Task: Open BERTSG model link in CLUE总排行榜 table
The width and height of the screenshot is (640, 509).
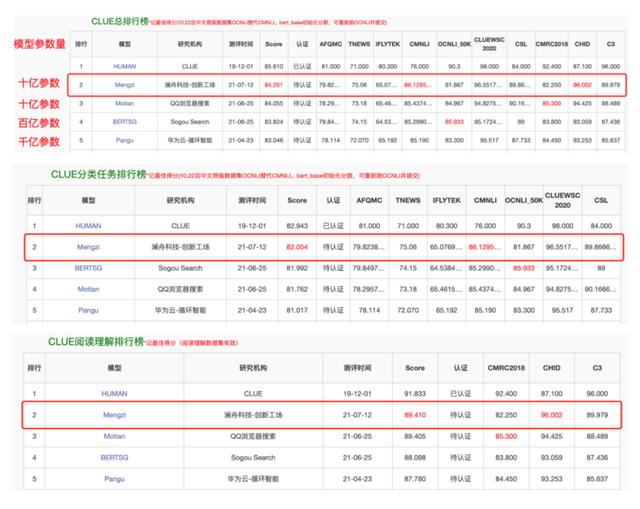Action: click(x=124, y=122)
